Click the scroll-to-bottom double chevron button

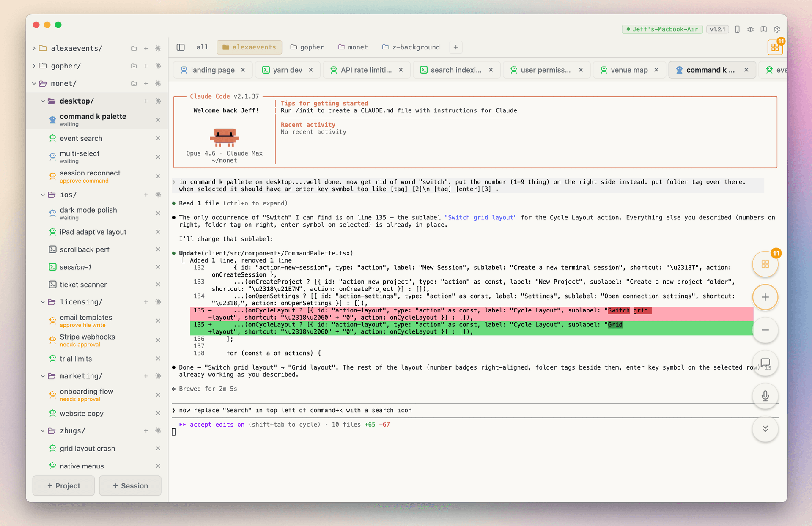[x=765, y=429]
